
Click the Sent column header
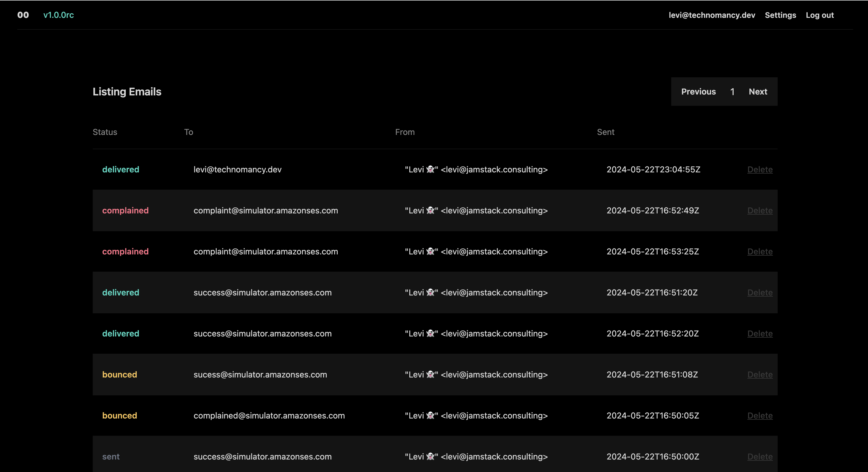pyautogui.click(x=606, y=132)
